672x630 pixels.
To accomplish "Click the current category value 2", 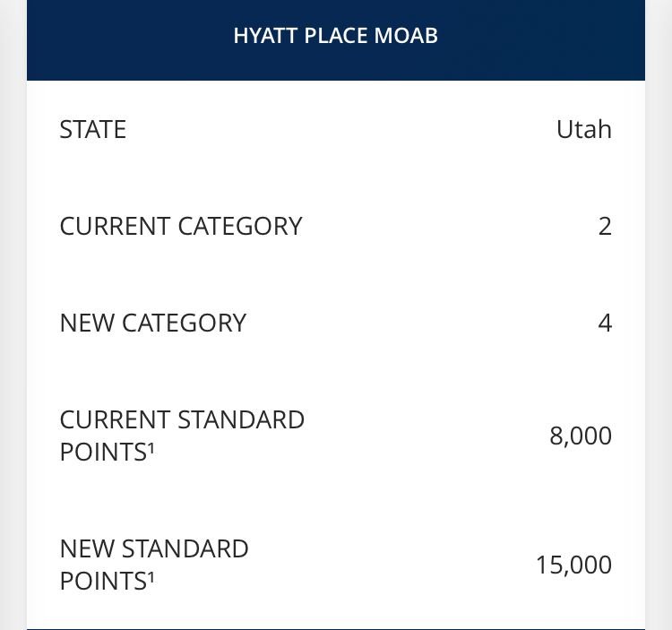I will coord(605,227).
